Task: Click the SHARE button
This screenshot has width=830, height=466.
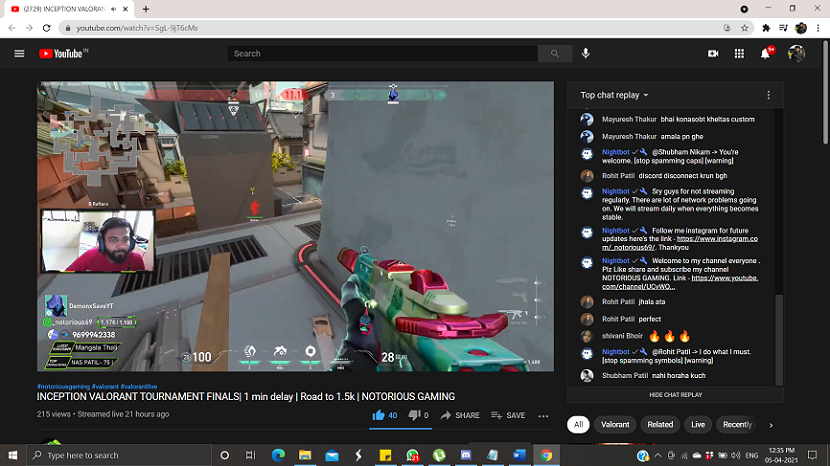Action: click(459, 415)
